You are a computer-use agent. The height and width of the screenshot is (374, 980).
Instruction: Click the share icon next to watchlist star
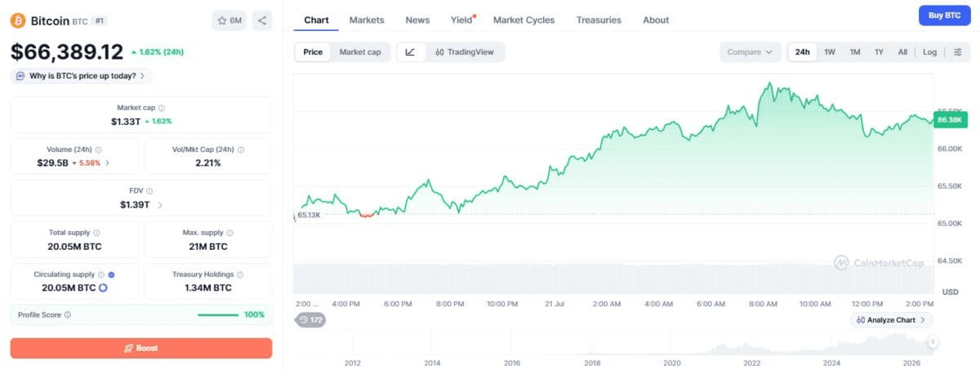coord(261,20)
